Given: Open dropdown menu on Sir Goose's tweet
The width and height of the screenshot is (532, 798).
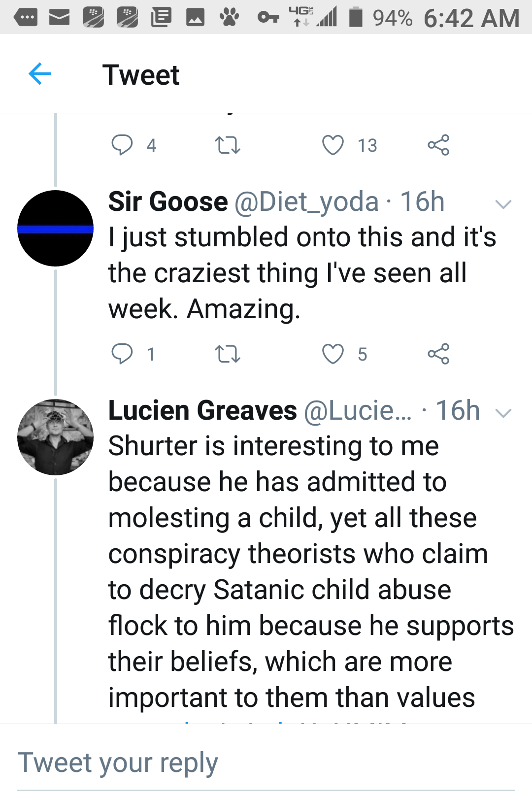Looking at the screenshot, I should click(503, 204).
